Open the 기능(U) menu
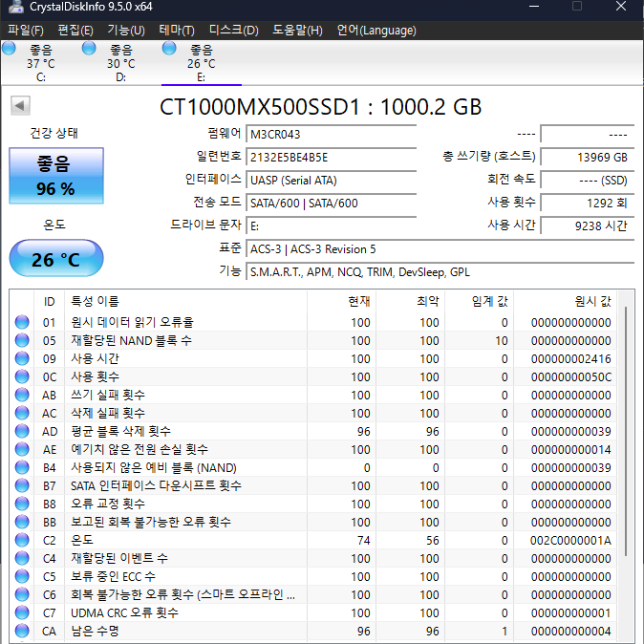The height and width of the screenshot is (644, 644). (126, 31)
